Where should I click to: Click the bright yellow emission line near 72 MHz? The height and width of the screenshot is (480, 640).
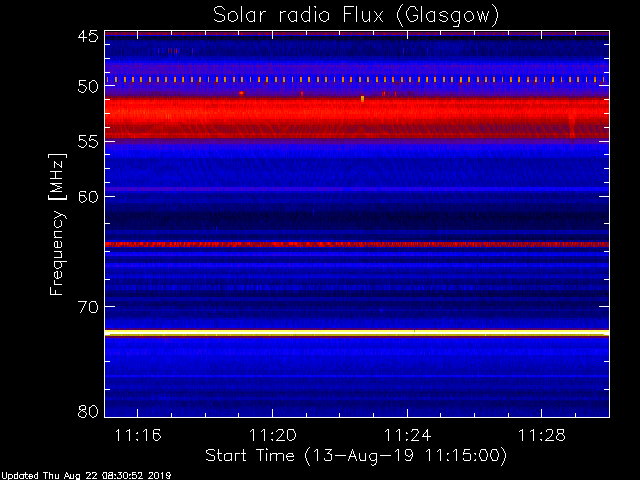coord(357,333)
